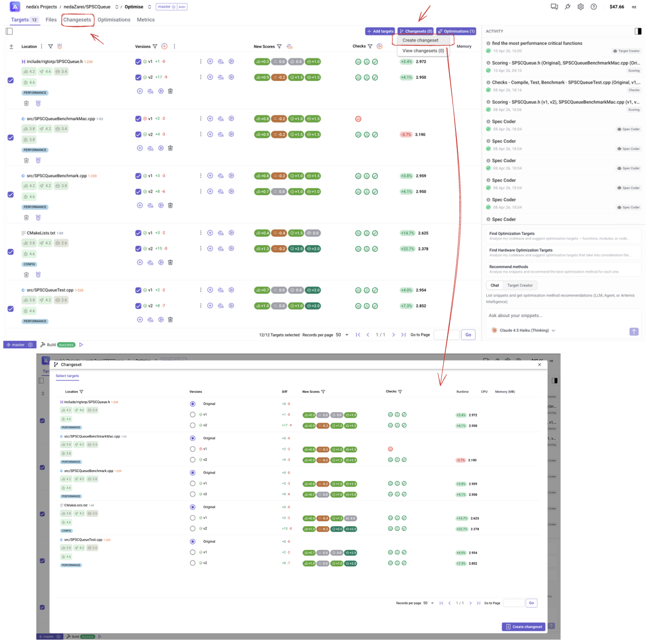Filter the New Scores column
Image resolution: width=663 pixels, height=644 pixels.
pos(280,46)
